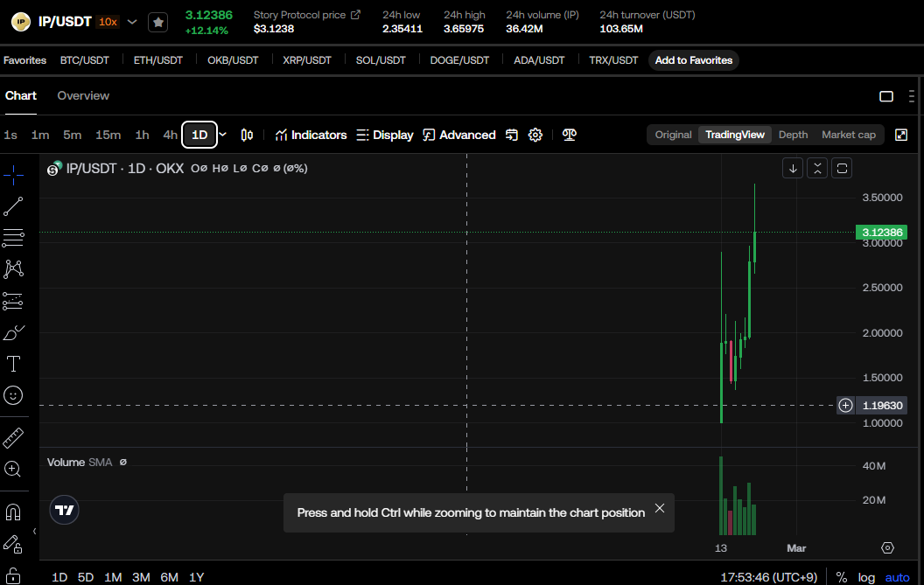Click the collapse pane button

(817, 169)
